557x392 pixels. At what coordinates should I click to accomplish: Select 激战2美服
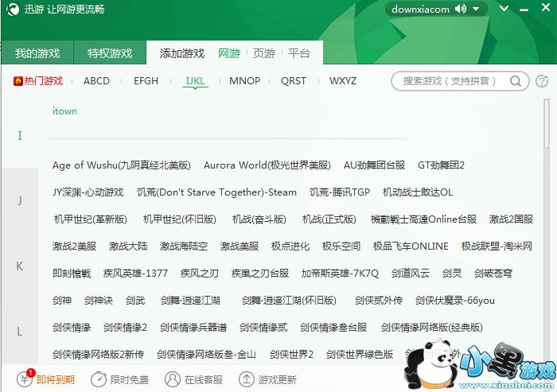pos(74,246)
